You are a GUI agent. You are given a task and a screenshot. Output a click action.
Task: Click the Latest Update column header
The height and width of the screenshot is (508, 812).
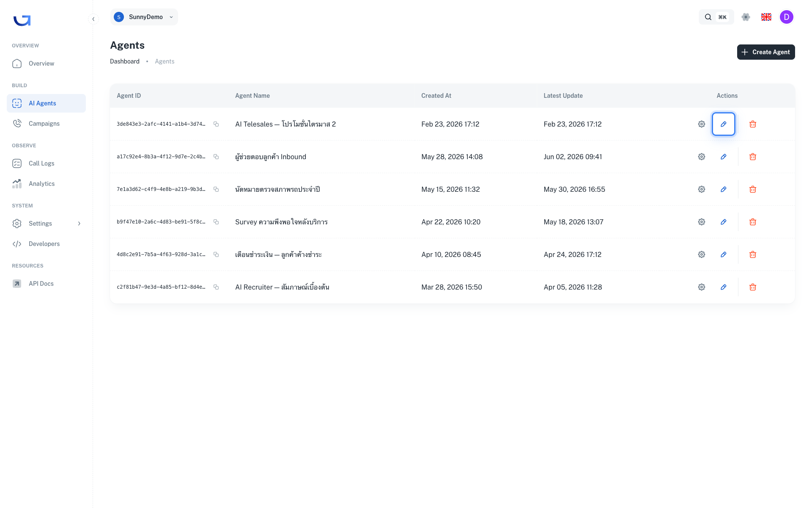click(x=563, y=96)
